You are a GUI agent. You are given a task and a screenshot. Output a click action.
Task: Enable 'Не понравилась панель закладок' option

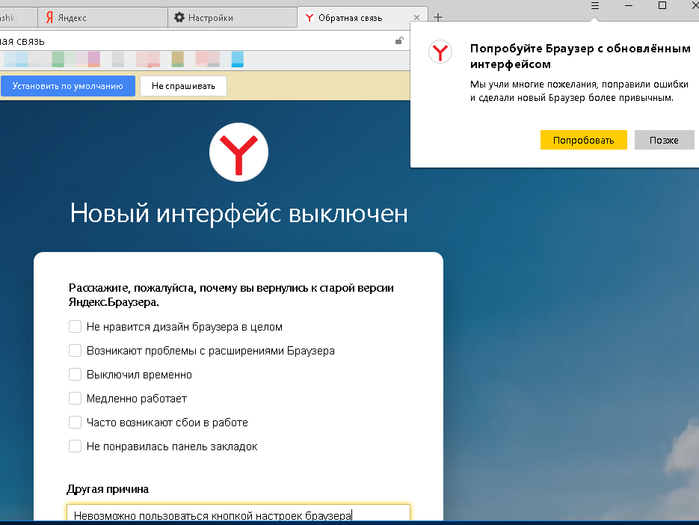pos(75,446)
